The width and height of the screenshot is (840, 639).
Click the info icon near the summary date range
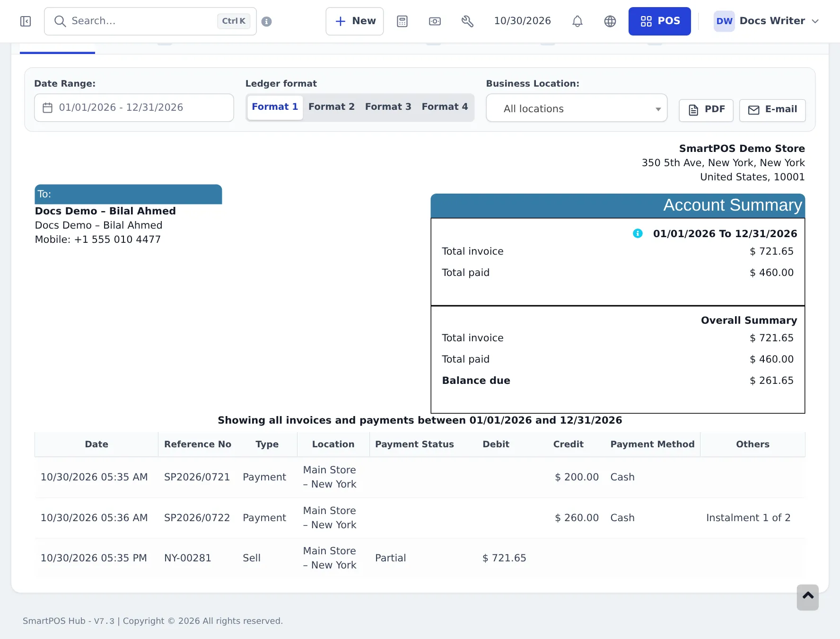coord(638,233)
